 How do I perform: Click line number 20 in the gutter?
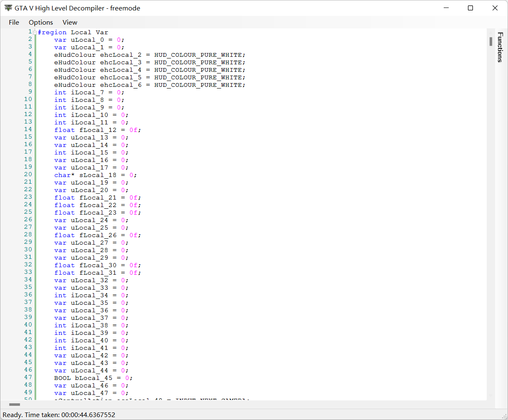[28, 175]
